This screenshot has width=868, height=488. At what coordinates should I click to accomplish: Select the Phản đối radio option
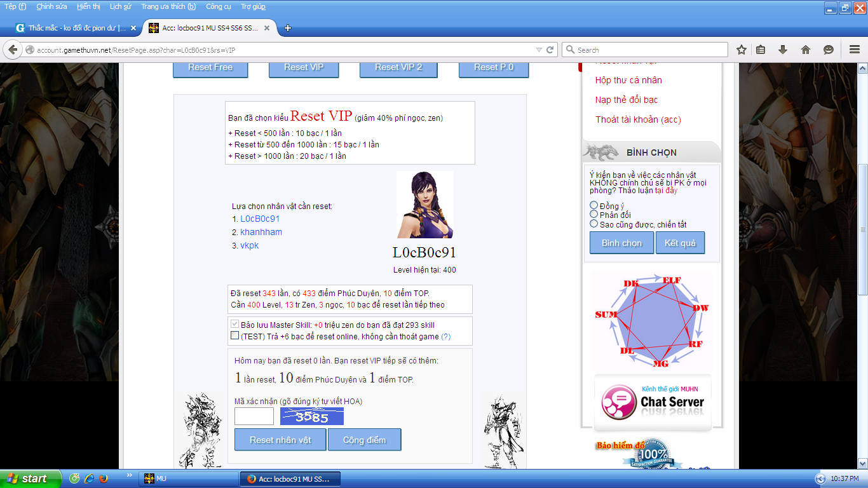[594, 214]
